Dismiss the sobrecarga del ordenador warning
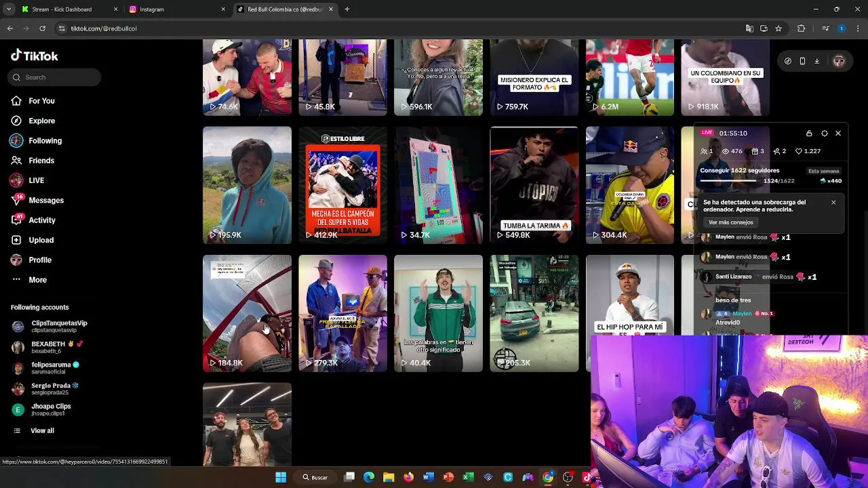 [x=833, y=203]
